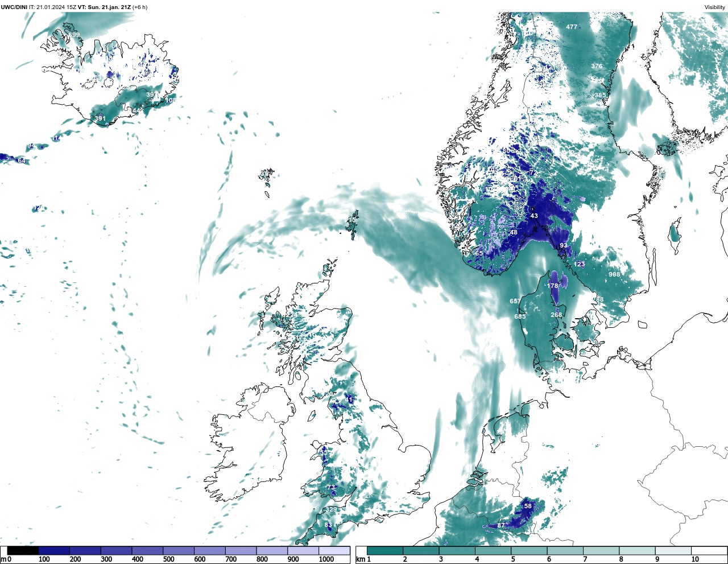Click the 123 value on the map
728x564 pixels.
[579, 264]
